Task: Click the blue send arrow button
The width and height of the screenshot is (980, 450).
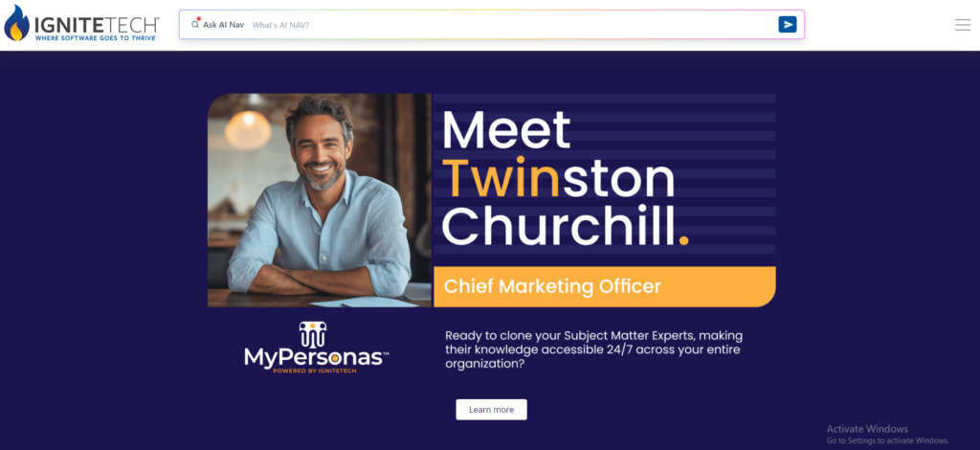Action: coord(788,24)
